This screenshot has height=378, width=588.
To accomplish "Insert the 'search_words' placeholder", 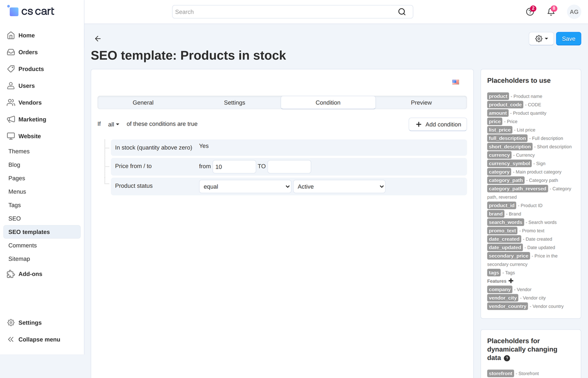I will pyautogui.click(x=506, y=222).
